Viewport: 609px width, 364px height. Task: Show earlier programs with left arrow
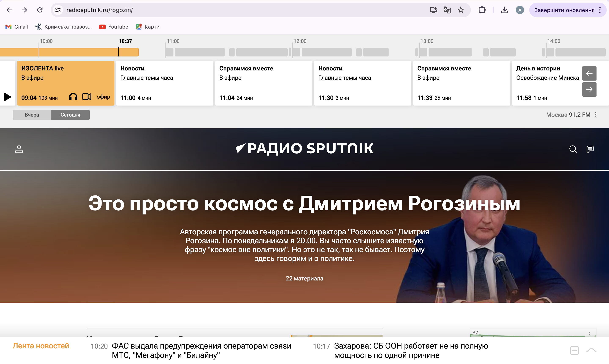(589, 73)
